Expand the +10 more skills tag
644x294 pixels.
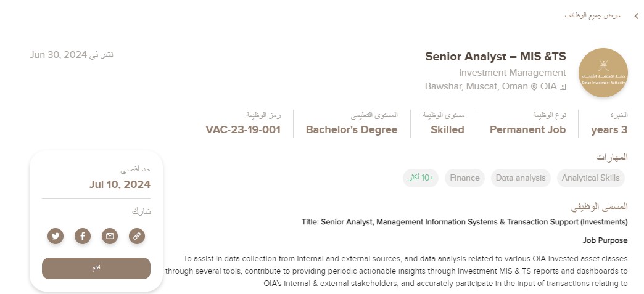421,178
